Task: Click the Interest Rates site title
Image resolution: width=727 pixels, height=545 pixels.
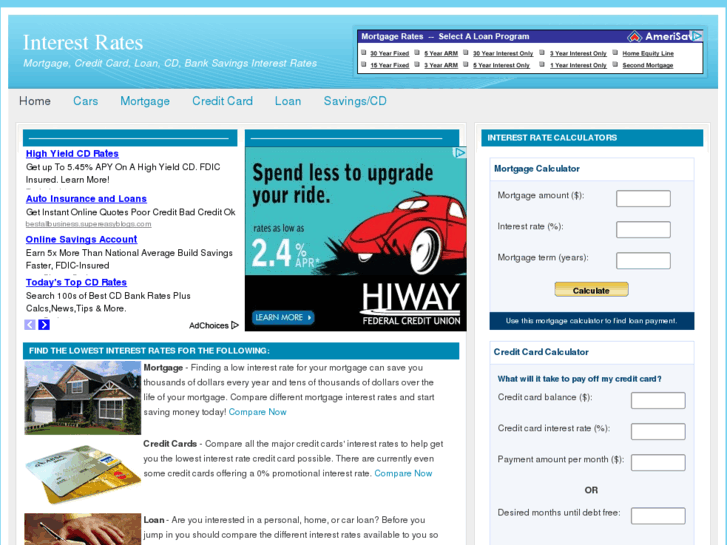Action: [83, 43]
